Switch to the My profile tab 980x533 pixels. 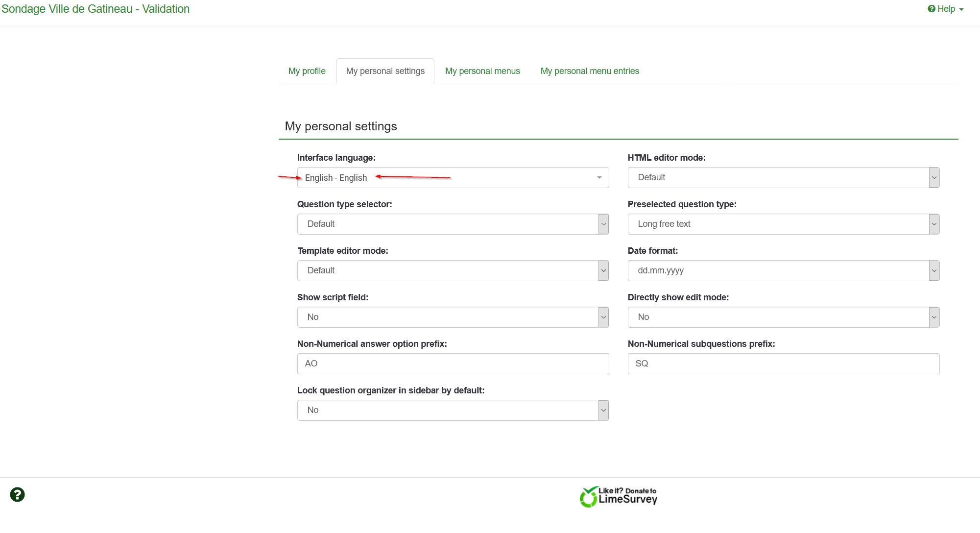click(x=307, y=71)
